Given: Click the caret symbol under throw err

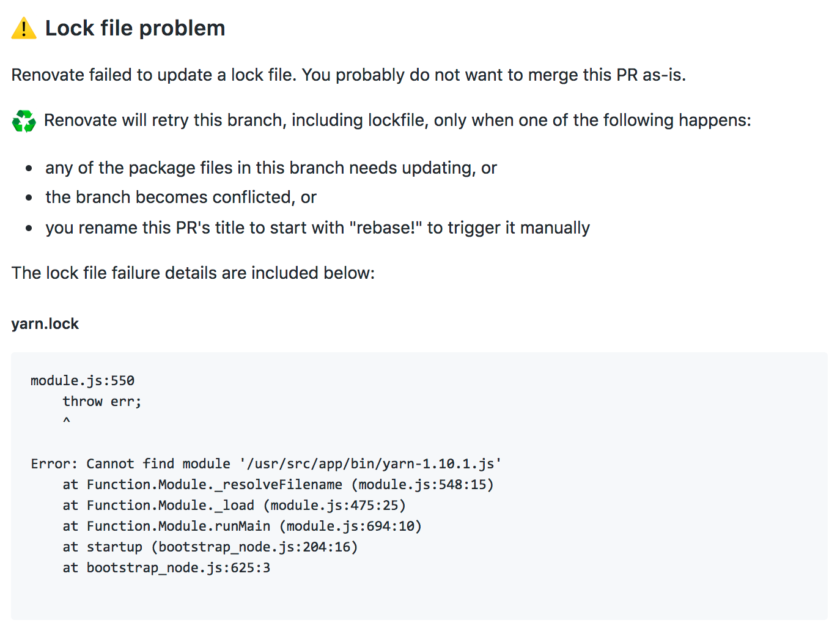Looking at the screenshot, I should point(67,421).
